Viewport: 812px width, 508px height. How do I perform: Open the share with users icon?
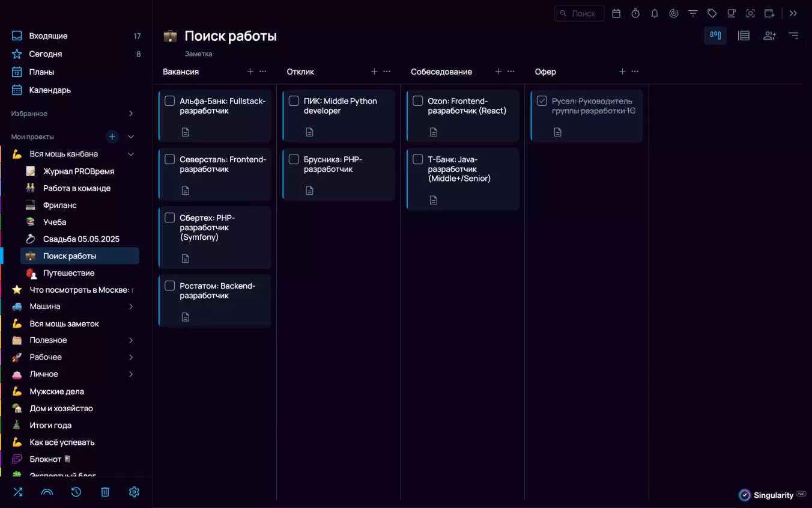point(769,35)
